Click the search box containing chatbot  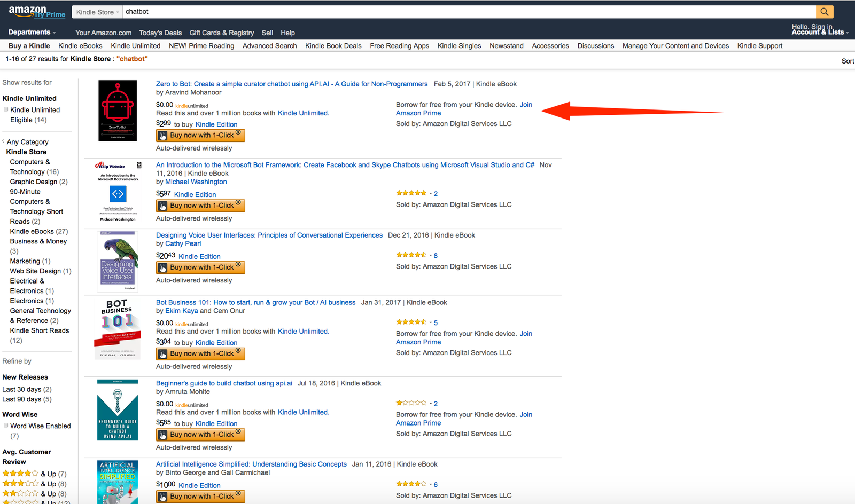(x=469, y=12)
